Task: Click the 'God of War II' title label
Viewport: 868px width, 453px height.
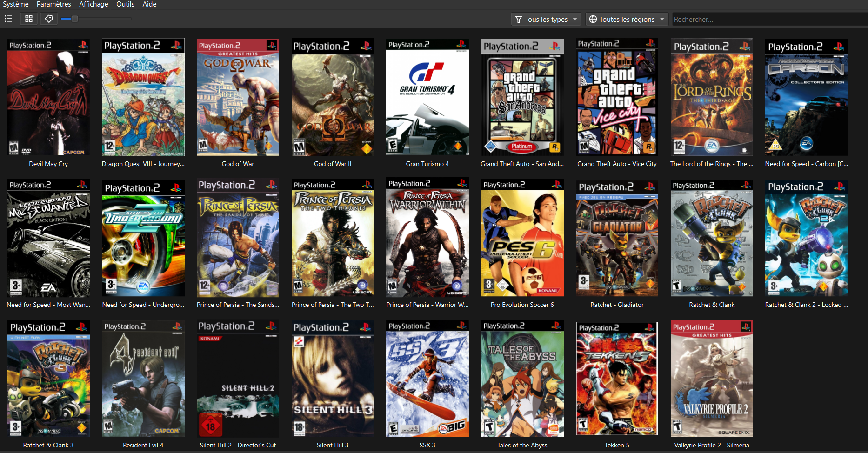Action: point(333,164)
